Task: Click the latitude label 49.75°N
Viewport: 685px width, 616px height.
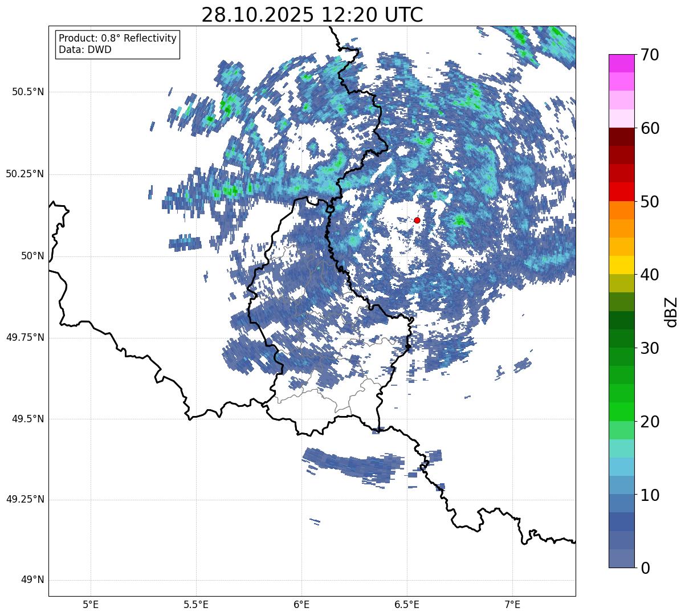Action: 25,337
